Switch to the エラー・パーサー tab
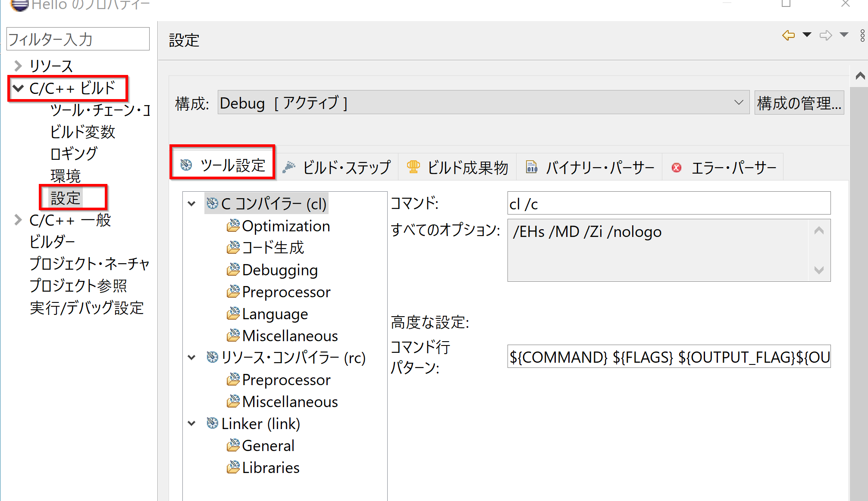Viewport: 868px width, 501px height. [x=724, y=167]
